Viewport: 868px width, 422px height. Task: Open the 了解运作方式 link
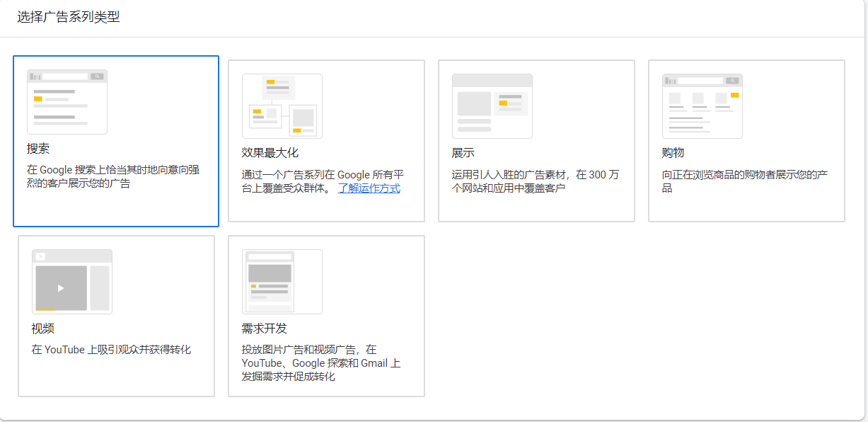369,188
